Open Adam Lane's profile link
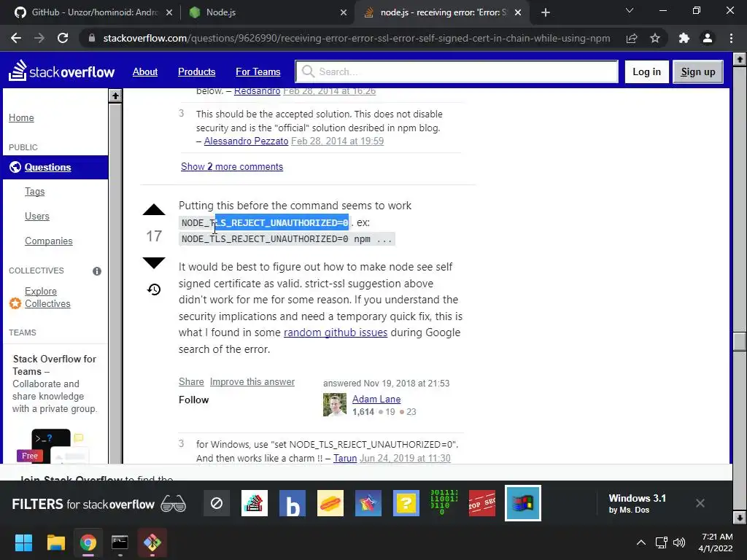Screen dimensions: 747x560 (x=376, y=399)
